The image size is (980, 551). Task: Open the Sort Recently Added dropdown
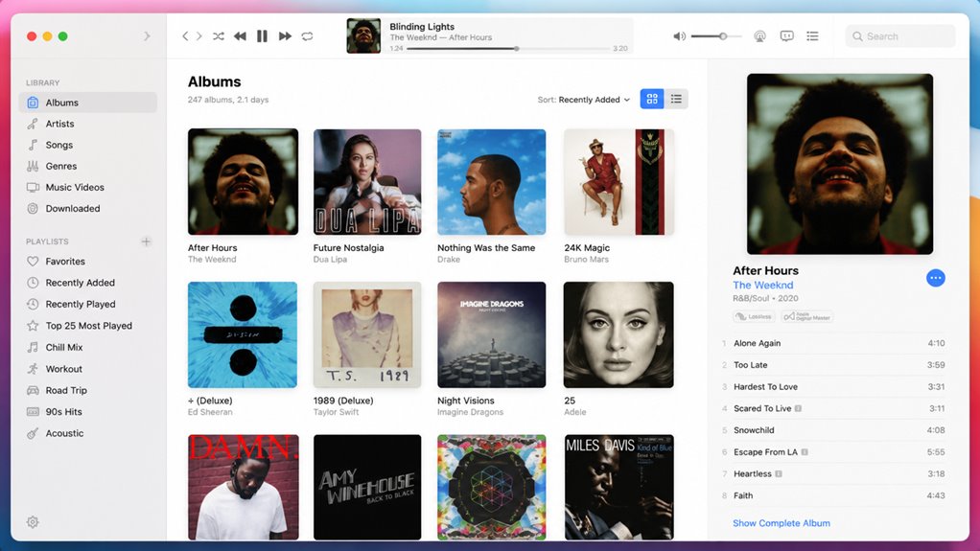point(584,100)
